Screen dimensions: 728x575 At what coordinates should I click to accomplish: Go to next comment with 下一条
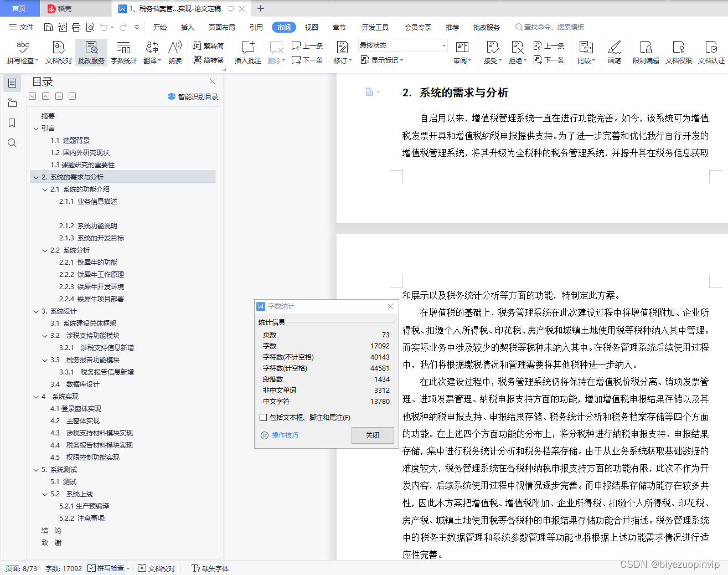[x=307, y=60]
